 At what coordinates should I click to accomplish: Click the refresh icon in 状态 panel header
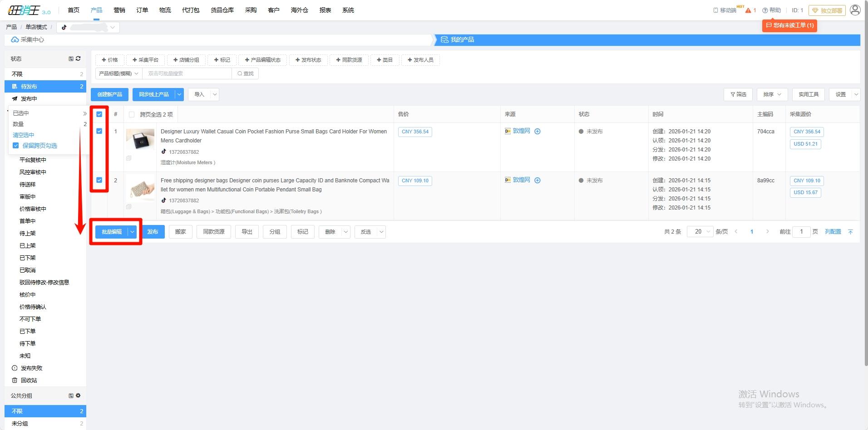pos(78,59)
